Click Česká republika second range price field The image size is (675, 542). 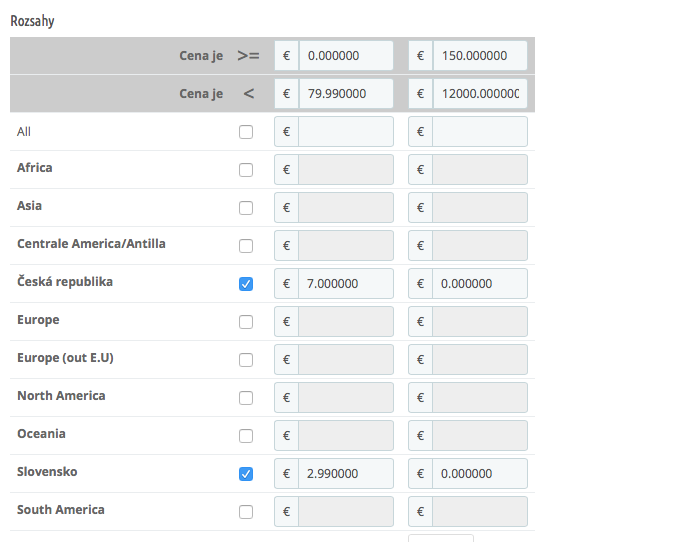[x=479, y=284]
